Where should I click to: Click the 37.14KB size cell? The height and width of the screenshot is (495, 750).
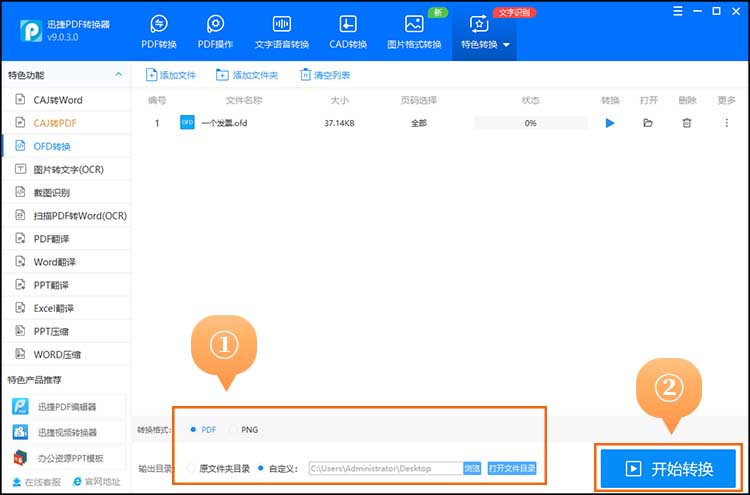point(339,123)
